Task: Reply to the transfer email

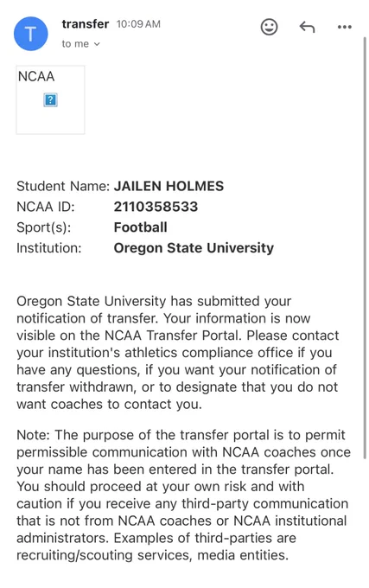Action: click(x=307, y=27)
